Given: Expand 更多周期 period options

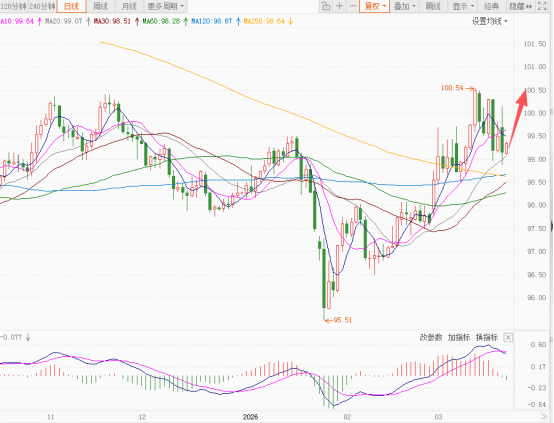Looking at the screenshot, I should point(166,6).
